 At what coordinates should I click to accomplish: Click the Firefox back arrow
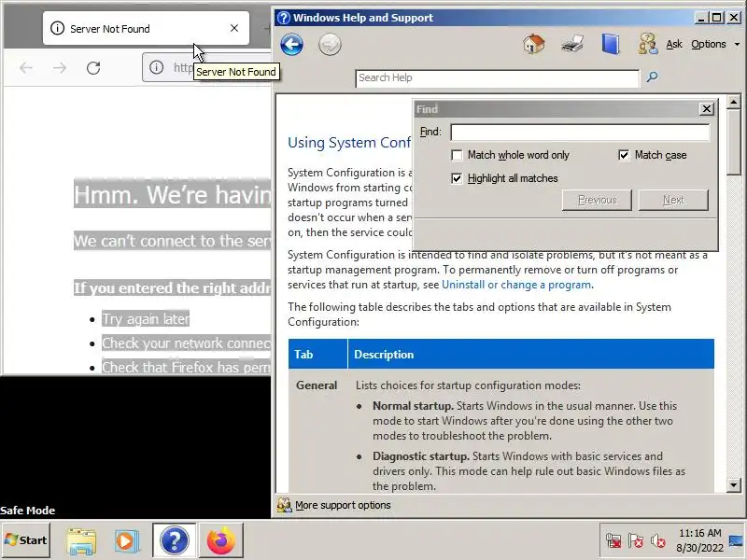pyautogui.click(x=26, y=68)
